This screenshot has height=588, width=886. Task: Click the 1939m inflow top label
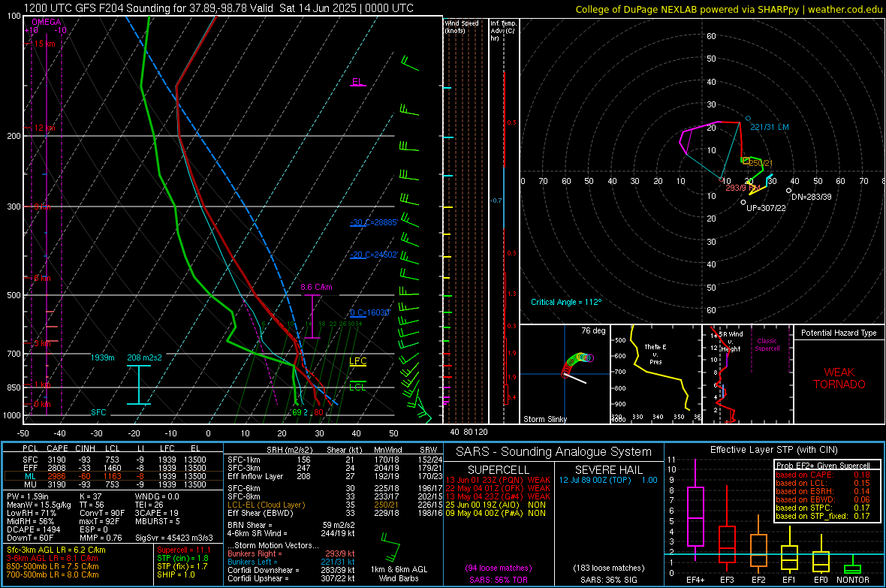[x=103, y=358]
